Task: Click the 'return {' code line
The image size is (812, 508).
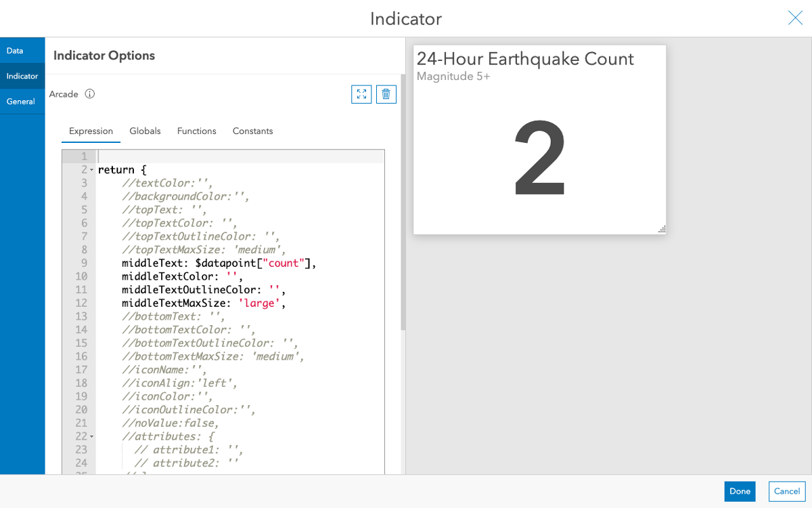Action: tap(122, 170)
